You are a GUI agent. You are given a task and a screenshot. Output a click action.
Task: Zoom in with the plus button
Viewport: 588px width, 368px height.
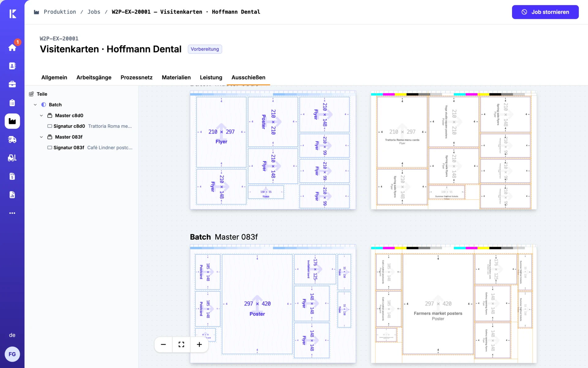click(x=199, y=344)
